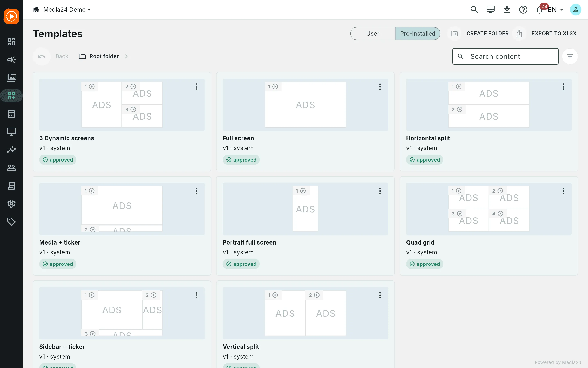This screenshot has width=588, height=368.
Task: Switch to the User templates tab
Action: point(372,34)
